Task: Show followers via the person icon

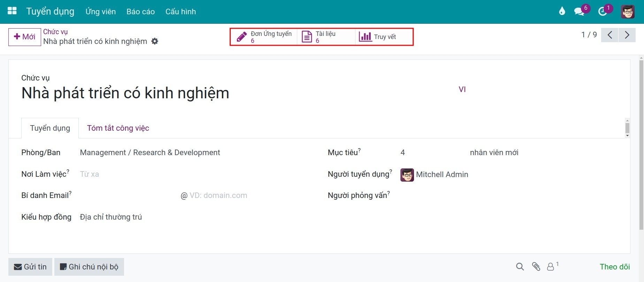Action: click(x=551, y=267)
